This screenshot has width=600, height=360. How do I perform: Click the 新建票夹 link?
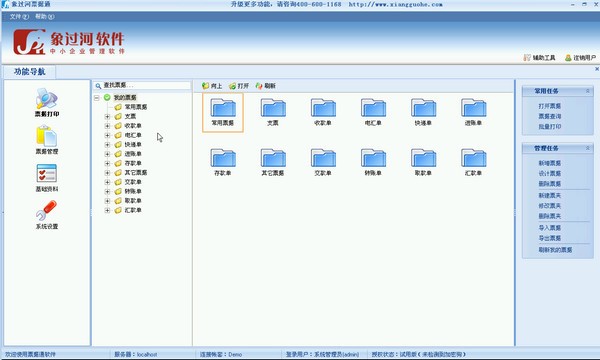tap(549, 195)
